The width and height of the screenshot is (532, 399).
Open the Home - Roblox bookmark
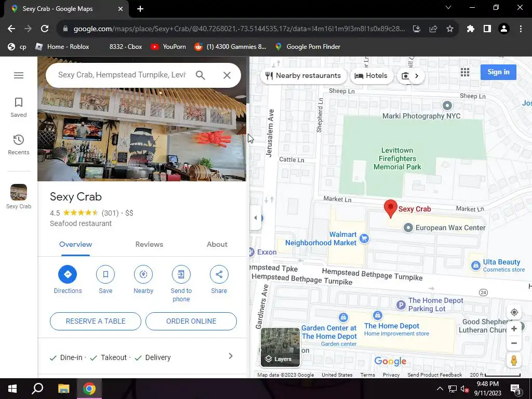pos(62,47)
